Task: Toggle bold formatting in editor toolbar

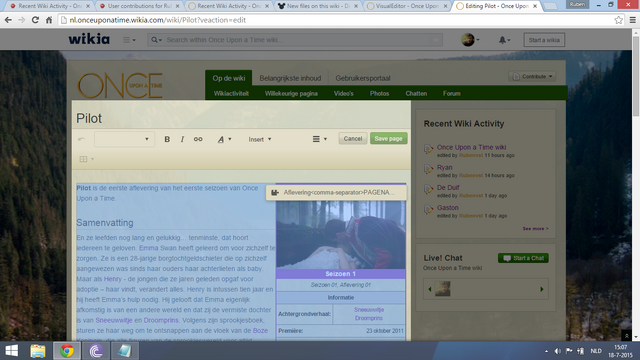Action: click(167, 139)
